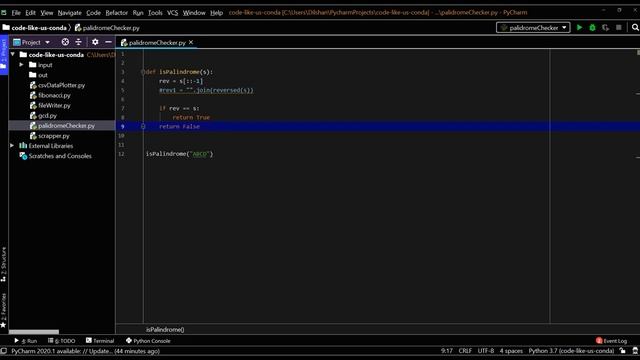640x360 pixels.
Task: Click the 9:17 line column indicator
Action: tap(447, 351)
